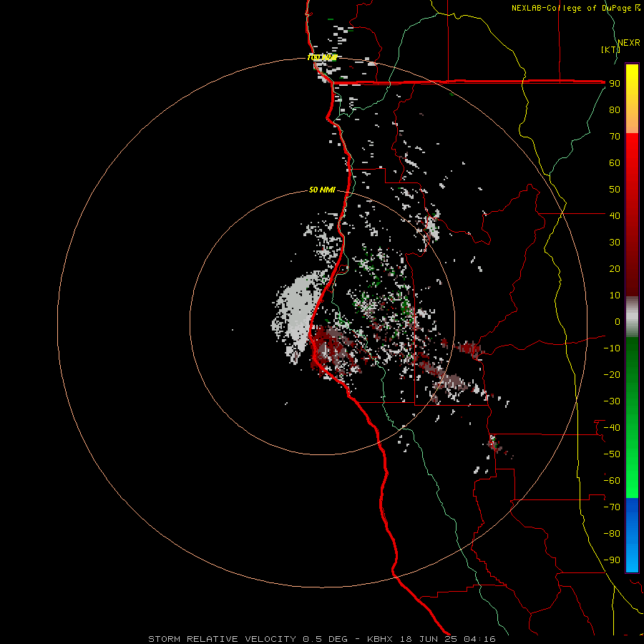Viewport: 644px width, 644px height.
Task: Select the '-10' scale value
Action: point(612,348)
